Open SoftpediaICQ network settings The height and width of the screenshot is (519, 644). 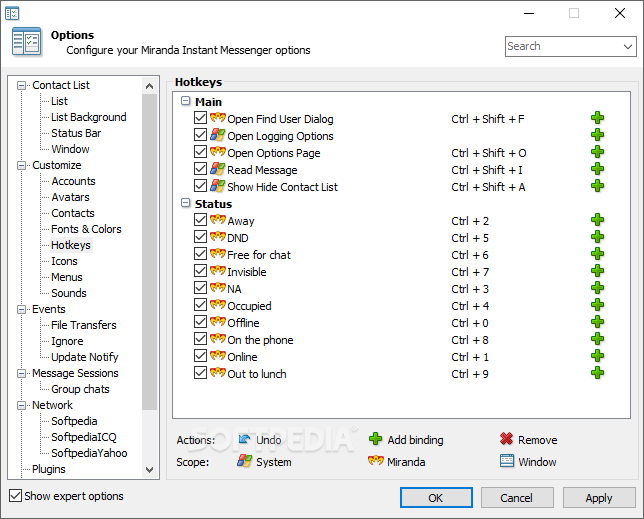click(x=84, y=437)
